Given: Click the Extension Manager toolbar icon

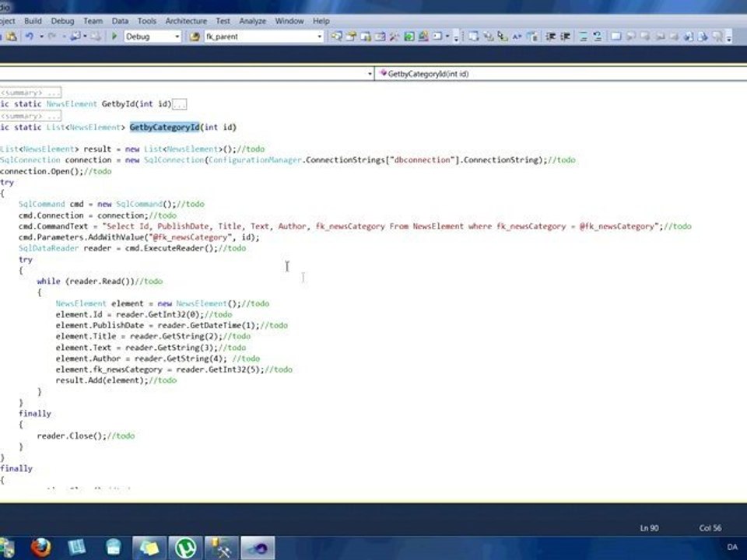Looking at the screenshot, I should click(x=423, y=37).
